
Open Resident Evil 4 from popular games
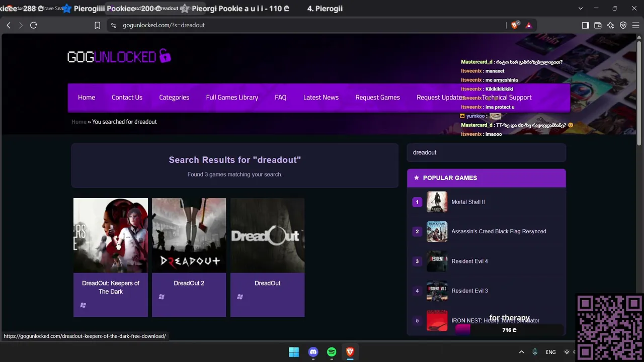click(469, 261)
